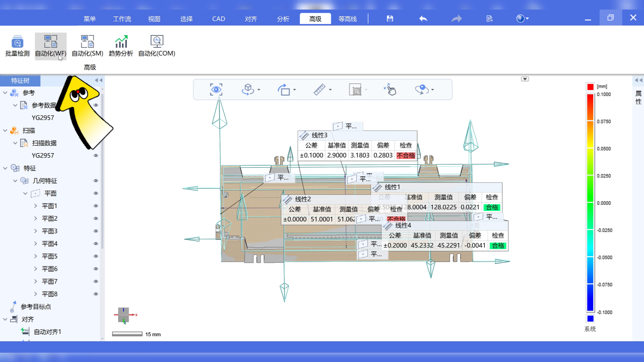Select the 特征树 panel tab

[x=20, y=81]
